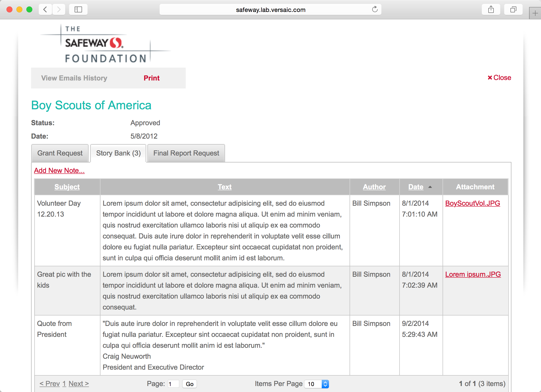Close the grant detail view
The height and width of the screenshot is (392, 541).
[499, 78]
